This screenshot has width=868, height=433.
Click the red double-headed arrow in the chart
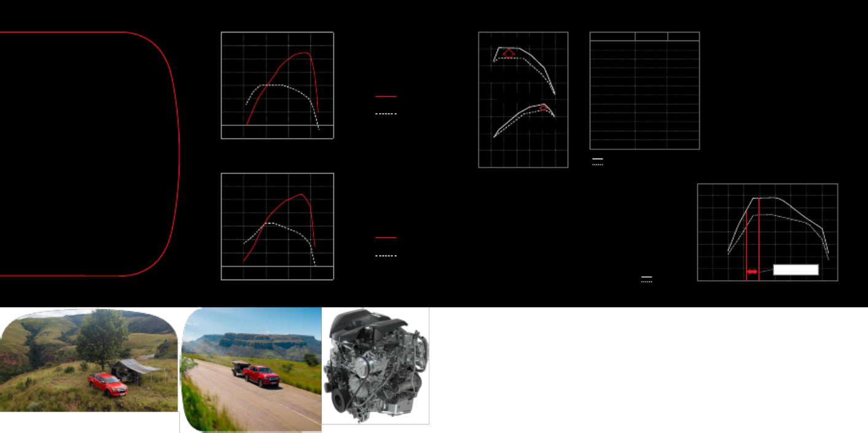pyautogui.click(x=753, y=271)
